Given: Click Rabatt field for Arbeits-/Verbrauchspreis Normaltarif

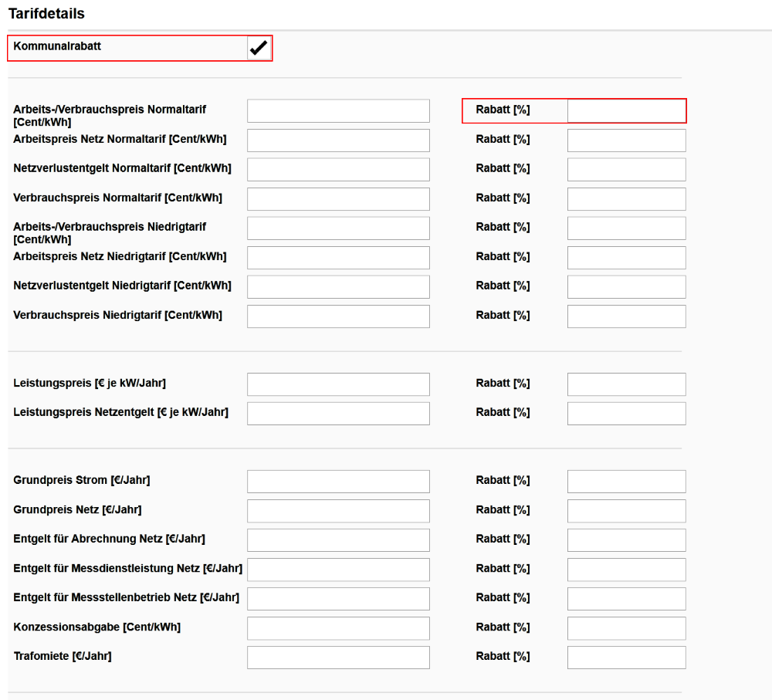Looking at the screenshot, I should pos(626,111).
